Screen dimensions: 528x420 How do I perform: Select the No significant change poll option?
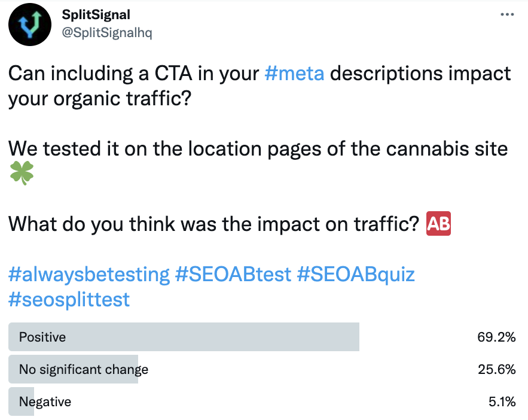coord(262,369)
